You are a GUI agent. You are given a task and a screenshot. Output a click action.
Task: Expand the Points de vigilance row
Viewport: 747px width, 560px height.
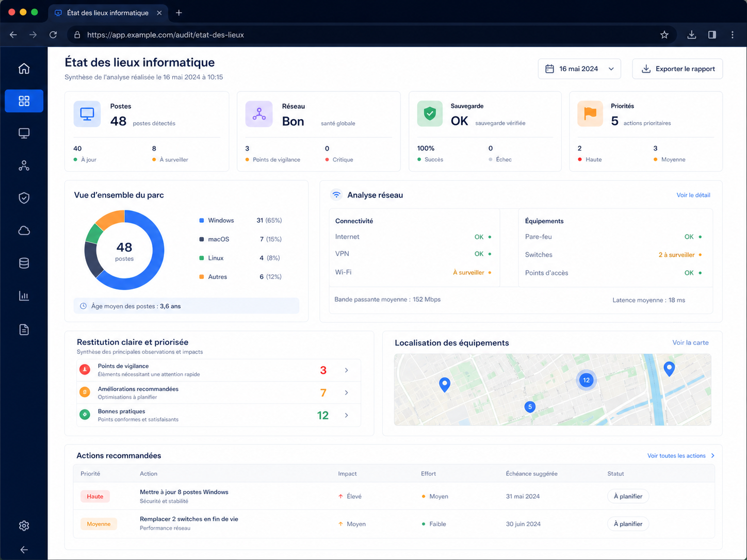click(219, 370)
